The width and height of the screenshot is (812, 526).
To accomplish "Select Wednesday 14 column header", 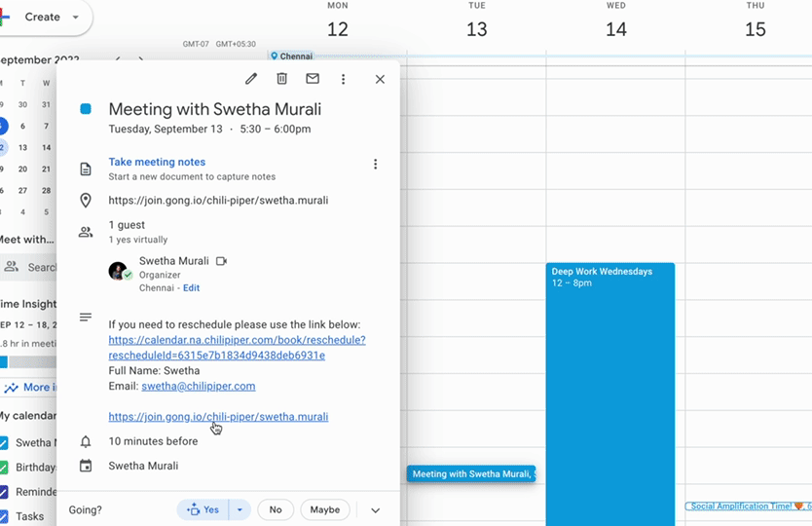I will pyautogui.click(x=616, y=21).
